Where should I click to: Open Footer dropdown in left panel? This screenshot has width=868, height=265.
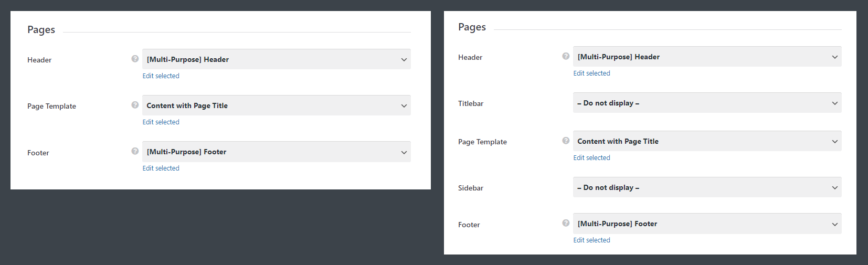pos(277,152)
